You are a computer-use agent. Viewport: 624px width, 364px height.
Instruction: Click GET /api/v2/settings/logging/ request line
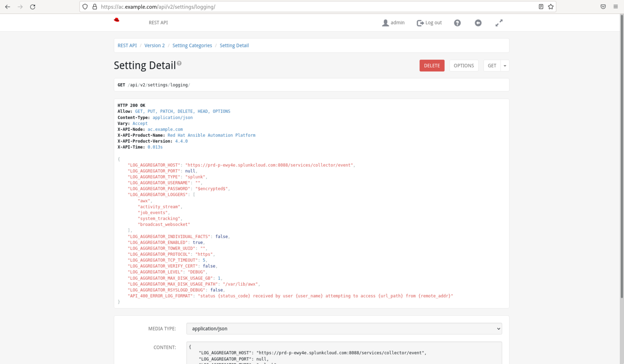pyautogui.click(x=154, y=85)
